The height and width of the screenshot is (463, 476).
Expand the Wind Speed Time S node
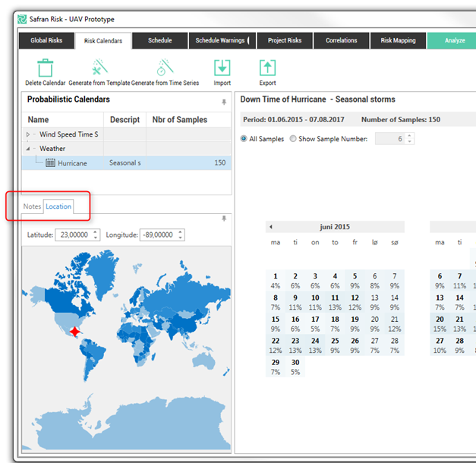[28, 134]
